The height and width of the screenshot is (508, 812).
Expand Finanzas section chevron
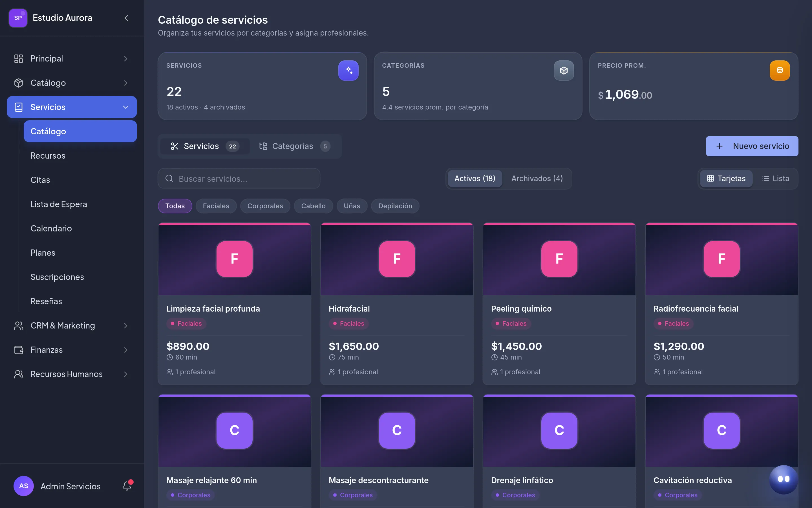[126, 350]
